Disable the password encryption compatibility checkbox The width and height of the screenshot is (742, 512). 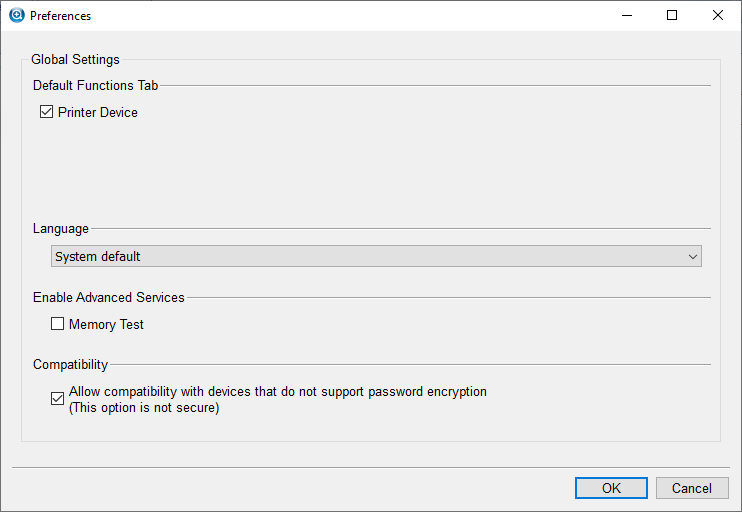(57, 399)
